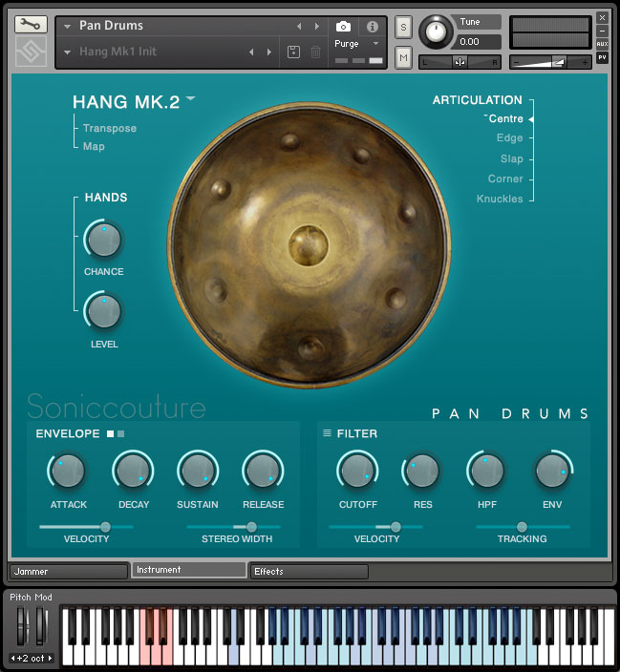Click the Soniccouture logo icon below wrench
Image resolution: width=620 pixels, height=672 pixels.
point(31,51)
